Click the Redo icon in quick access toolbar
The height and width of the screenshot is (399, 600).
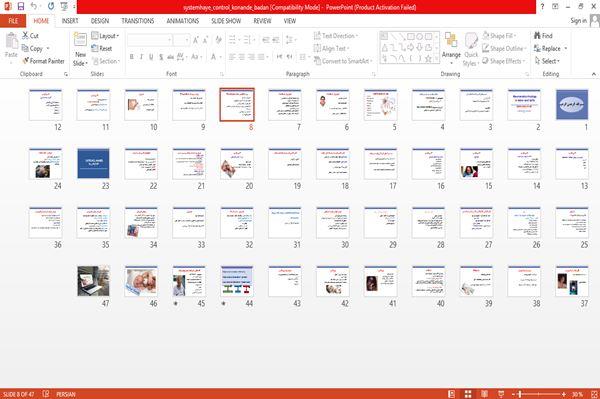51,7
